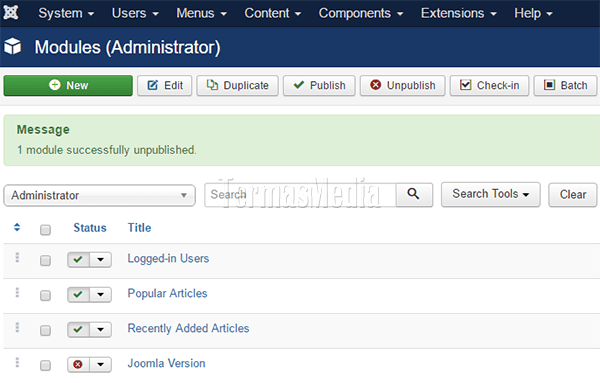Click the Clear button

[573, 194]
